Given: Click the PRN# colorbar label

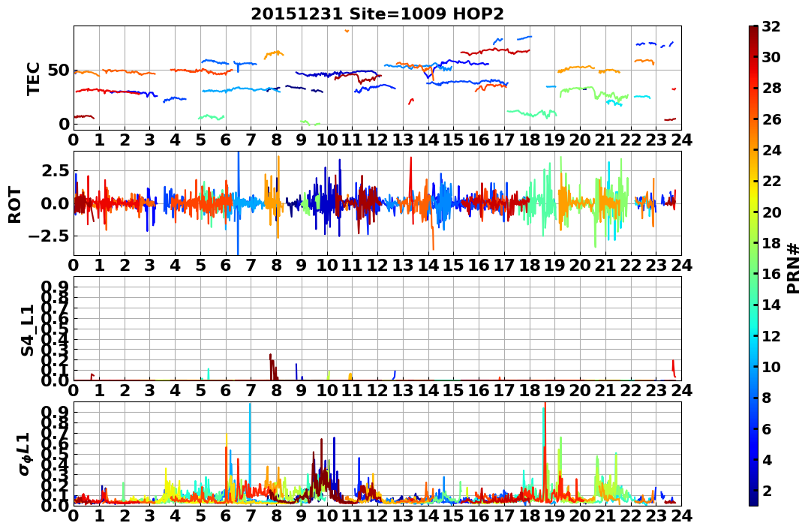Looking at the screenshot, I should (794, 268).
